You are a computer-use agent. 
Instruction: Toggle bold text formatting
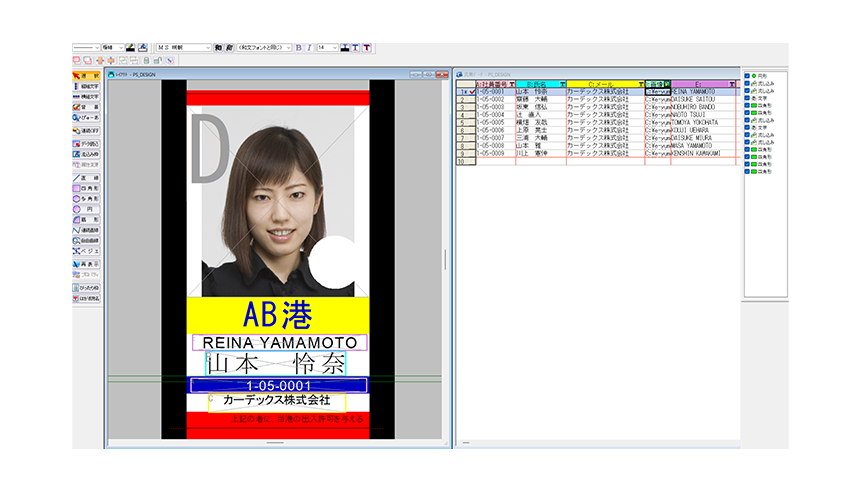pos(298,47)
